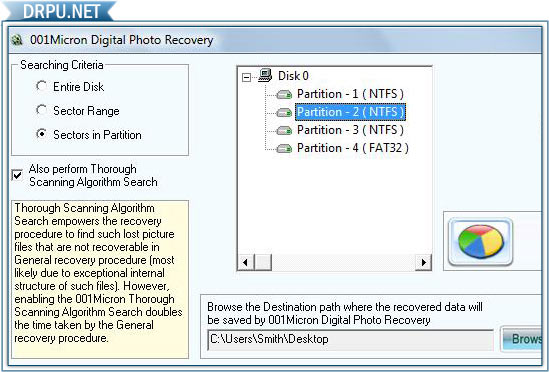Click the Searching Criteria group label
The height and width of the screenshot is (372, 549).
click(x=62, y=65)
